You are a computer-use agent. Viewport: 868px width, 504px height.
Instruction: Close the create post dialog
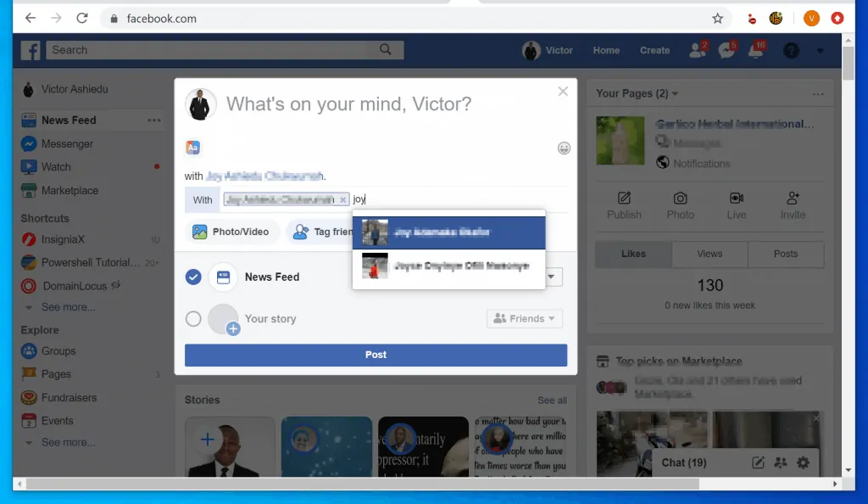[563, 92]
